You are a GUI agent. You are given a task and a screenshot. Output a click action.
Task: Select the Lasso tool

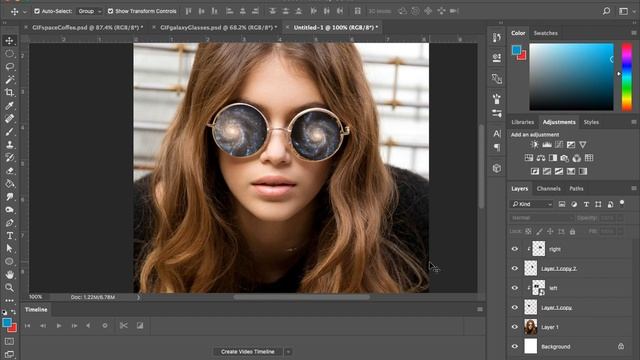click(x=9, y=67)
